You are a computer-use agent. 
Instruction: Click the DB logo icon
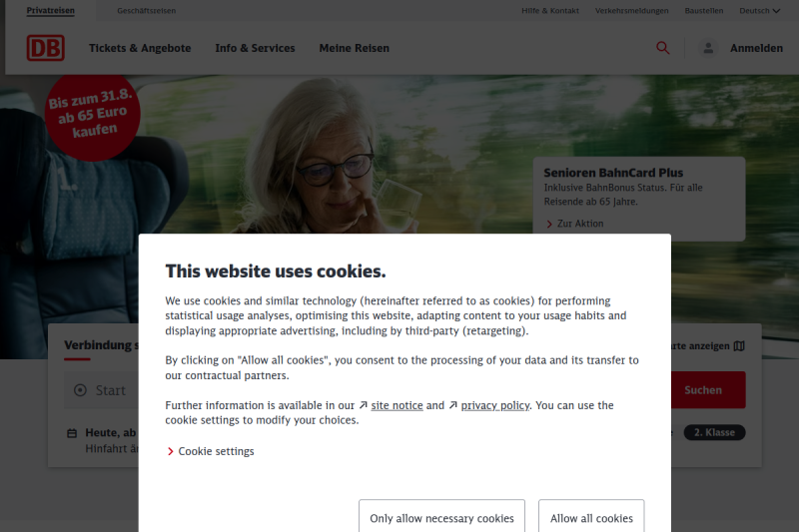pyautogui.click(x=45, y=48)
